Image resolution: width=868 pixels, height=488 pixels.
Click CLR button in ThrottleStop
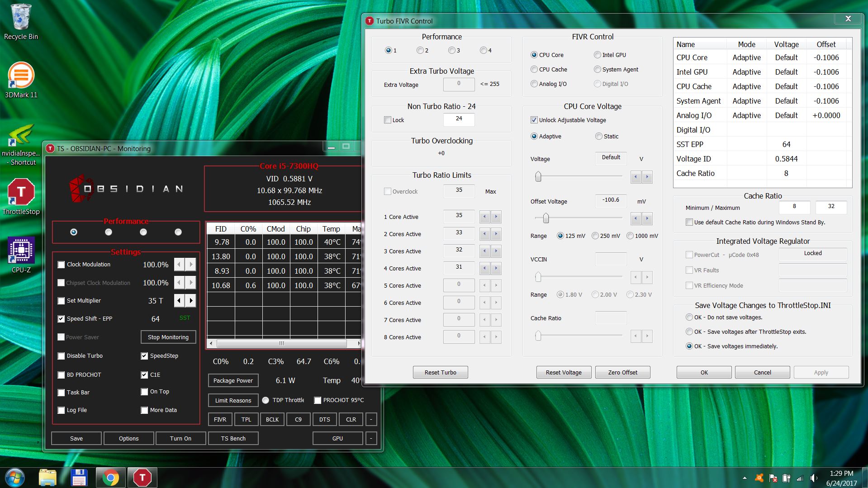[351, 419]
